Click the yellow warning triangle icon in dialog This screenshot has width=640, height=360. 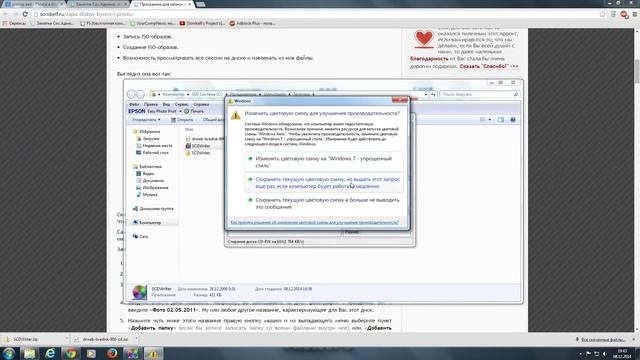tap(236, 116)
